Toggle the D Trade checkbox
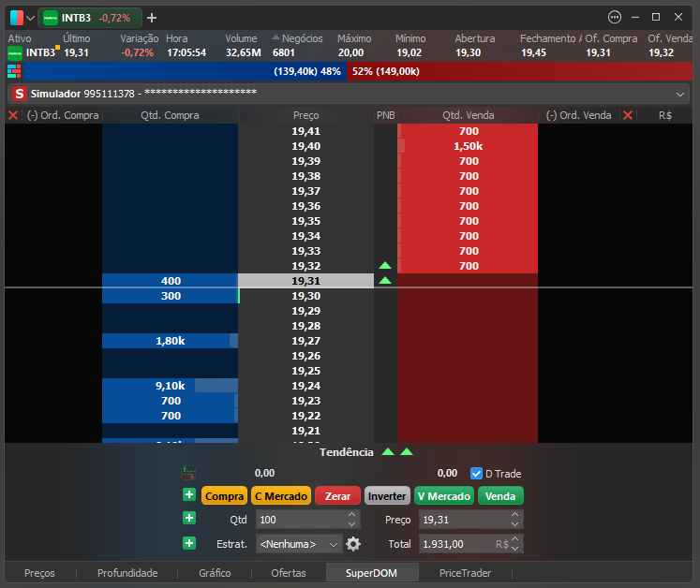Image resolution: width=700 pixels, height=588 pixels. [476, 474]
